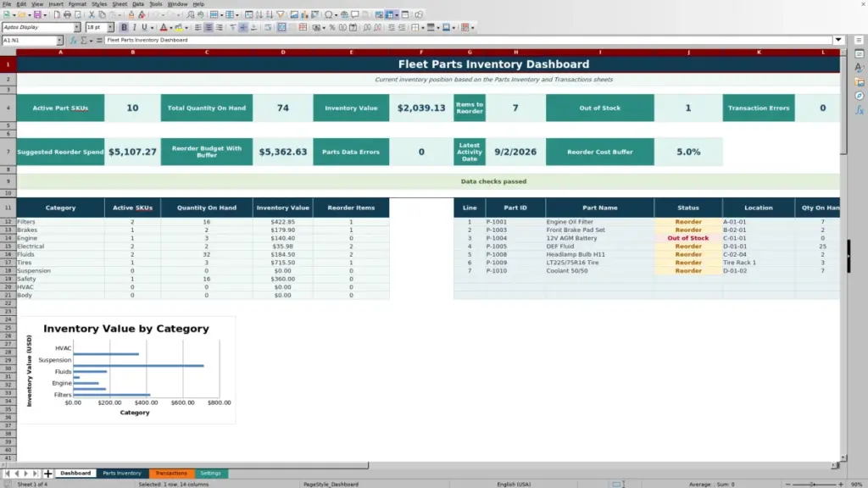Click the Sort Ascending icon
The width and height of the screenshot is (868, 488).
259,14
